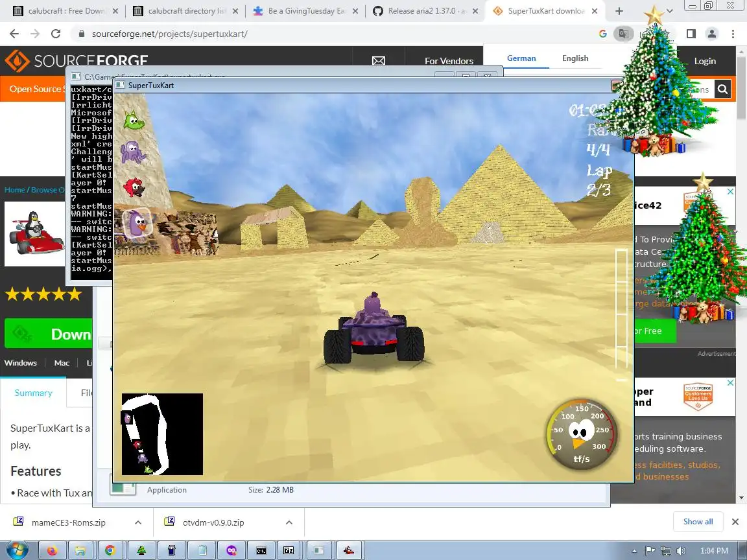Open the Windows Start menu orb
Viewport: 747px width, 560px height.
(16, 550)
